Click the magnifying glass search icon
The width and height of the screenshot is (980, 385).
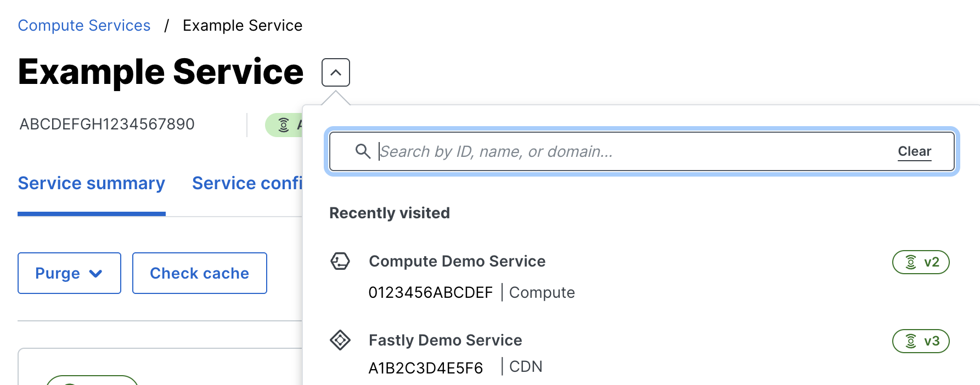point(363,151)
